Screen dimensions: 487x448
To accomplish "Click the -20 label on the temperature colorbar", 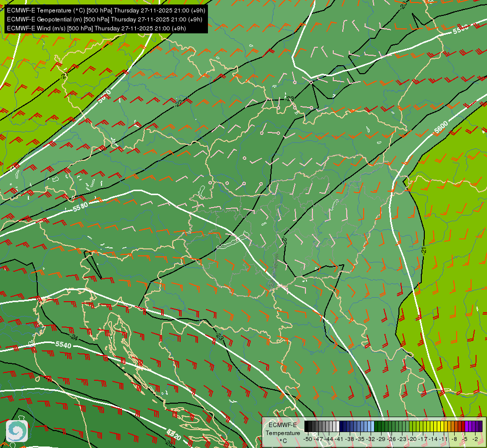I will point(412,439).
